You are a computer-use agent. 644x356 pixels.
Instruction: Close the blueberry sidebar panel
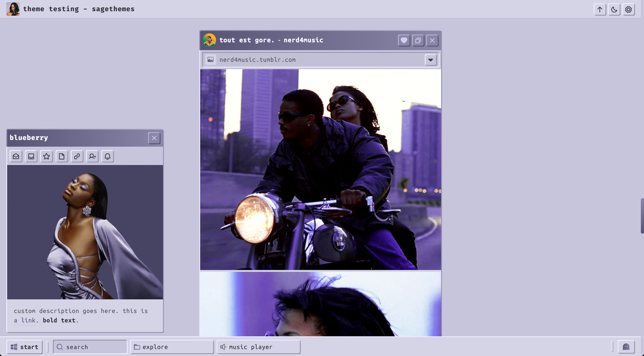click(x=154, y=138)
